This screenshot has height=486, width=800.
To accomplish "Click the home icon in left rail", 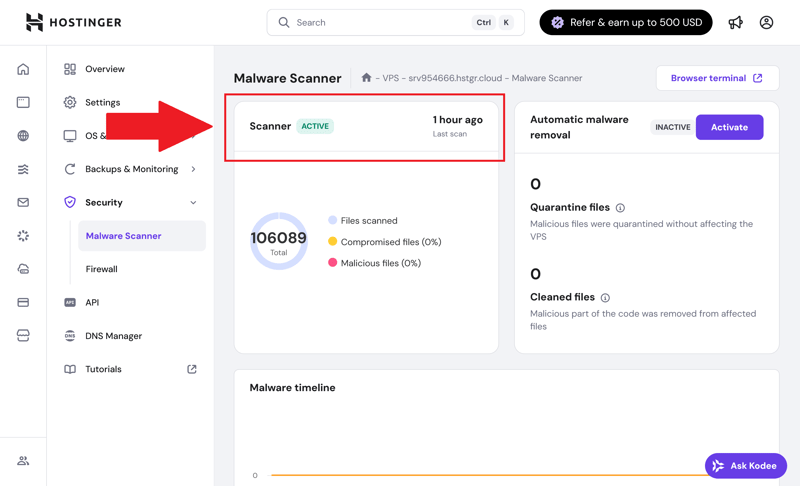I will 23,69.
